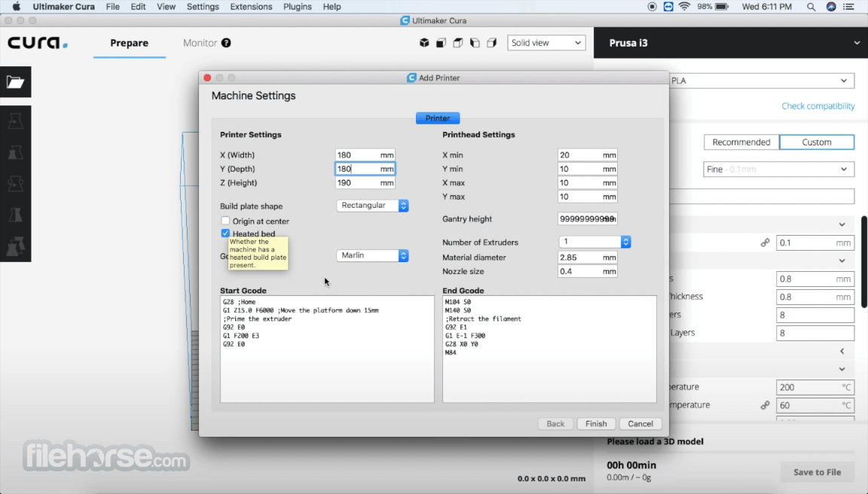This screenshot has height=494, width=868.
Task: Select the left side view cube icon
Action: 475,43
